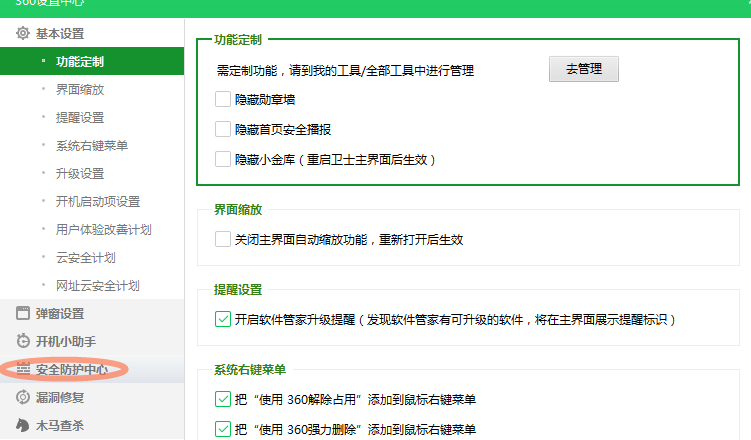
Task: Click the circular icon beside 漏洞修复
Action: (23, 397)
